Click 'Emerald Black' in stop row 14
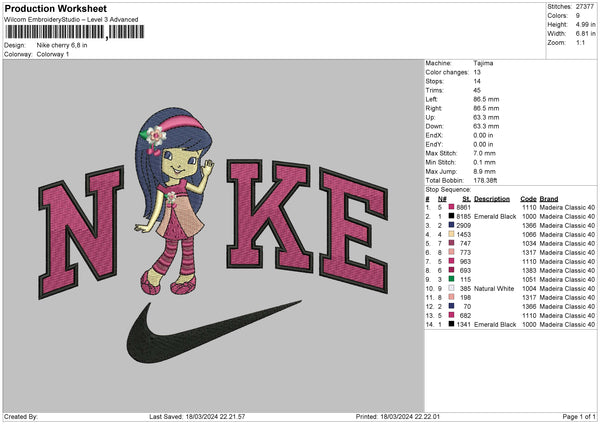Viewport: 600px width, 424px height. click(x=495, y=325)
